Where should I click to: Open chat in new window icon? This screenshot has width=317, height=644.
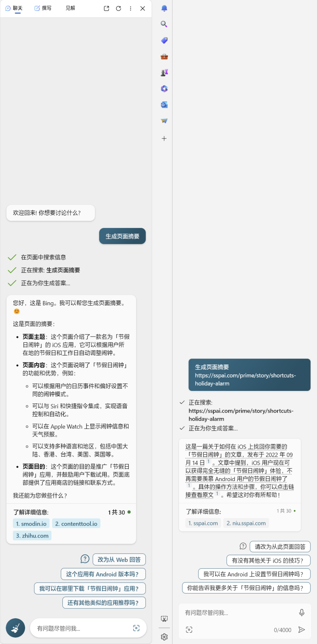pos(106,9)
